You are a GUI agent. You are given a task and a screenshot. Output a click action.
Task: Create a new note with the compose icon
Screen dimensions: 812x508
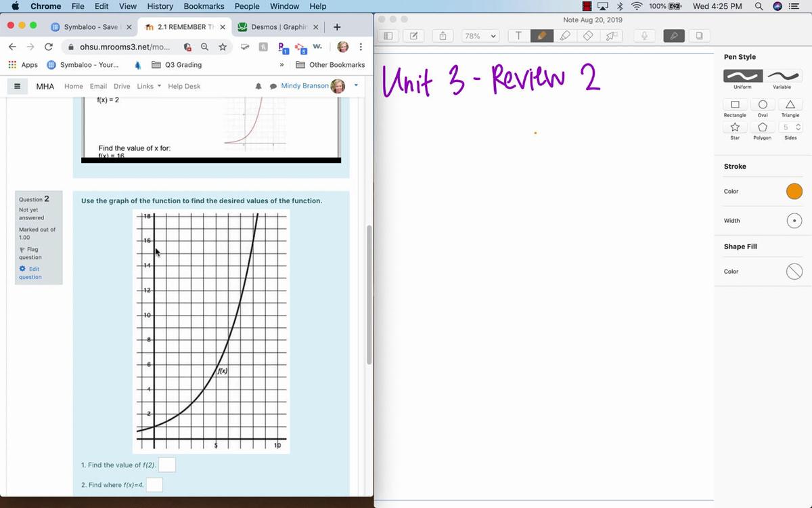(413, 36)
